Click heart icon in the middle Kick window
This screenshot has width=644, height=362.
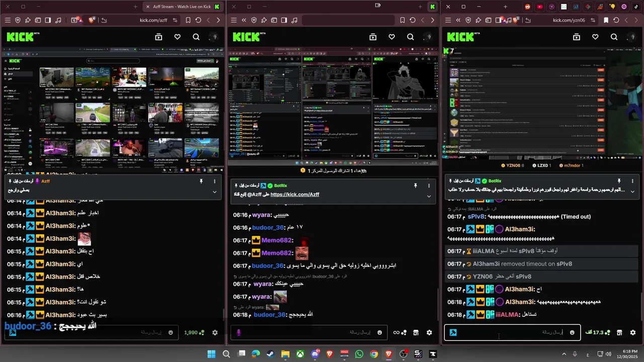point(391,37)
